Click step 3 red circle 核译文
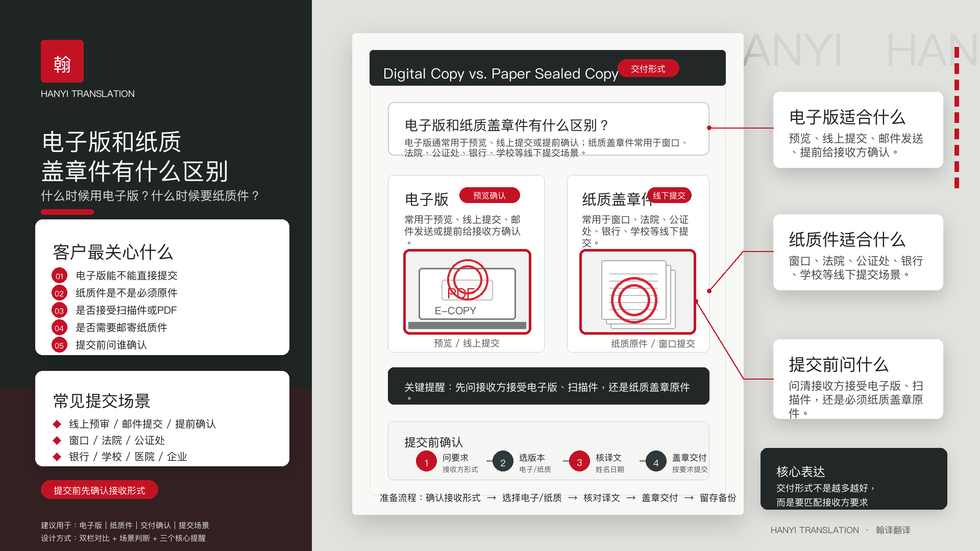This screenshot has height=551, width=980. pyautogui.click(x=579, y=462)
